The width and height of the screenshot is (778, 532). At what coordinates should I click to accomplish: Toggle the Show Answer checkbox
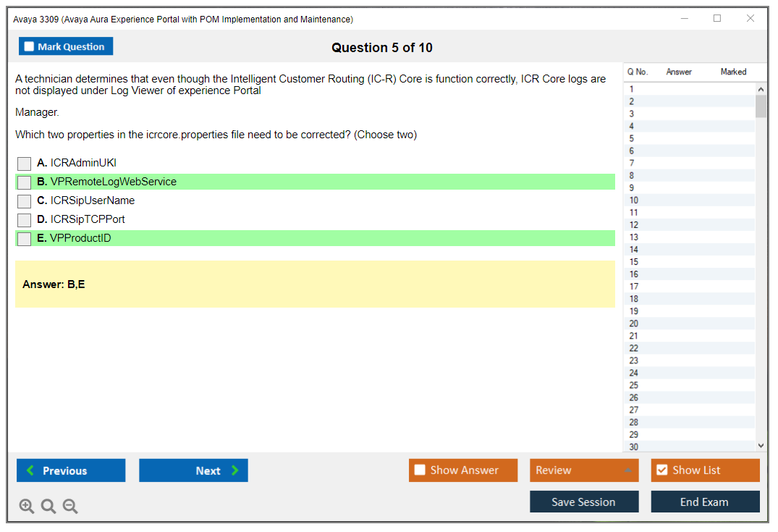click(x=420, y=470)
